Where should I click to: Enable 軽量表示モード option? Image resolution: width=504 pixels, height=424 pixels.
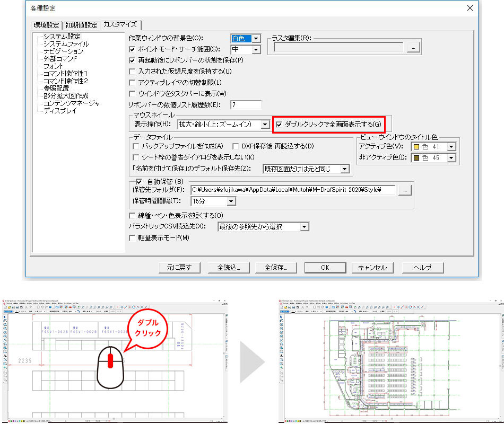tap(133, 238)
